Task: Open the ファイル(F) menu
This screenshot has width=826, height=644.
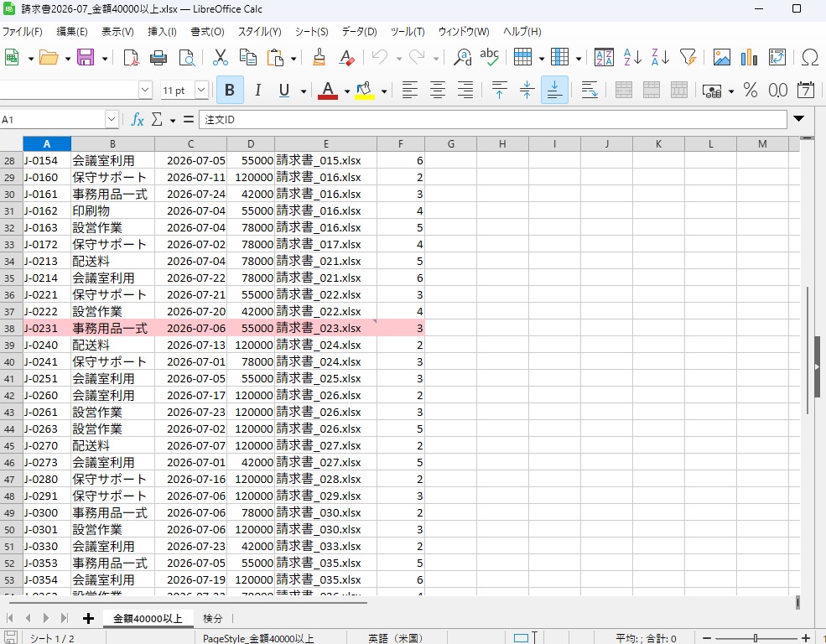Action: coord(22,32)
